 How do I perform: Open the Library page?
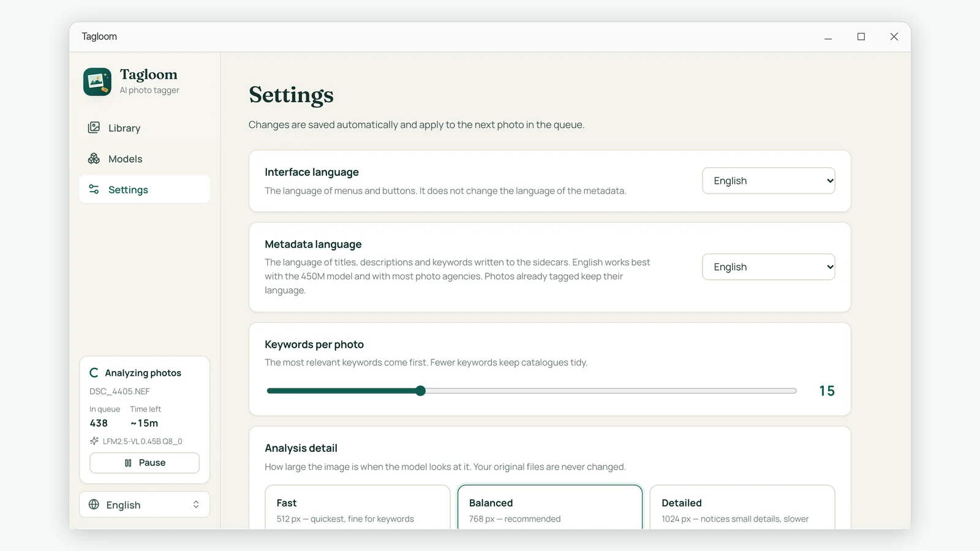point(145,128)
